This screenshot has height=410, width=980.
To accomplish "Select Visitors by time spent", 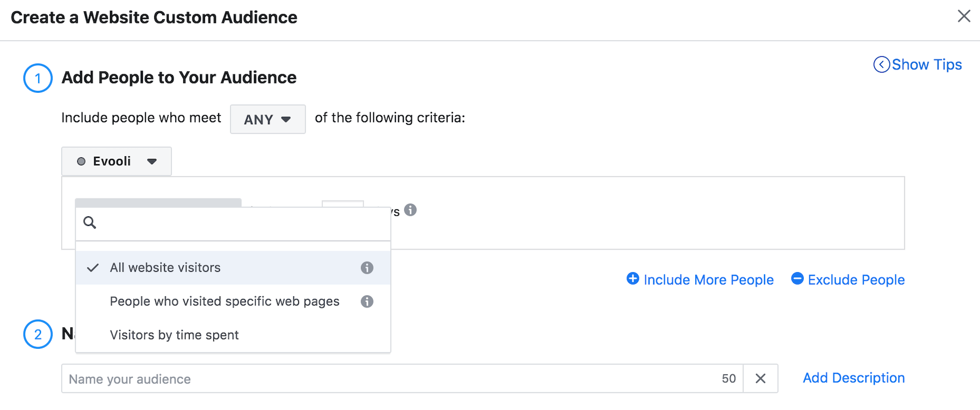I will (174, 335).
